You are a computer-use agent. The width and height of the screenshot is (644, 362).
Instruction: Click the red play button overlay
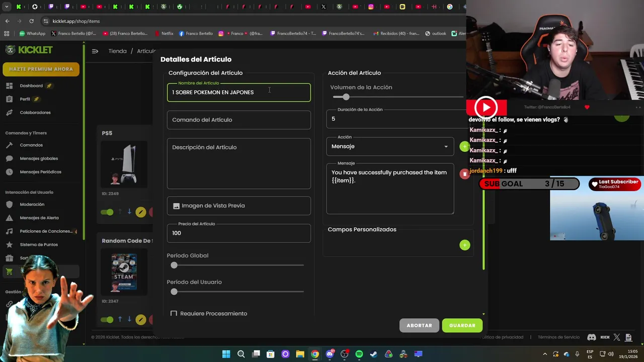486,107
